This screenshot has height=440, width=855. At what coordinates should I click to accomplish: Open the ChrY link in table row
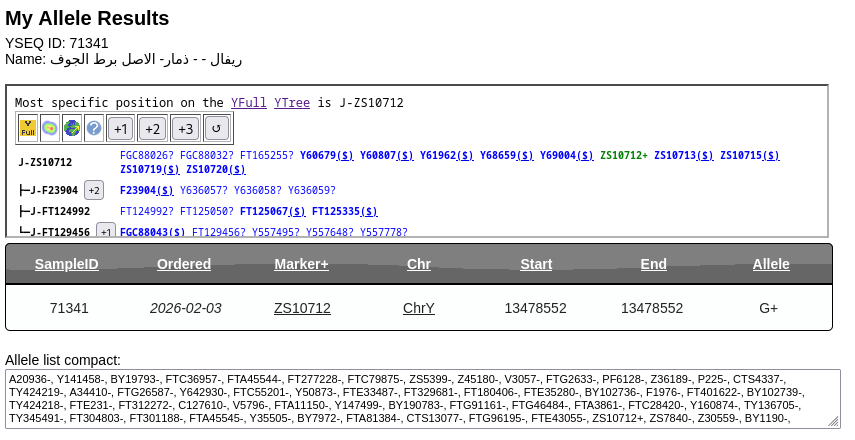pos(419,308)
